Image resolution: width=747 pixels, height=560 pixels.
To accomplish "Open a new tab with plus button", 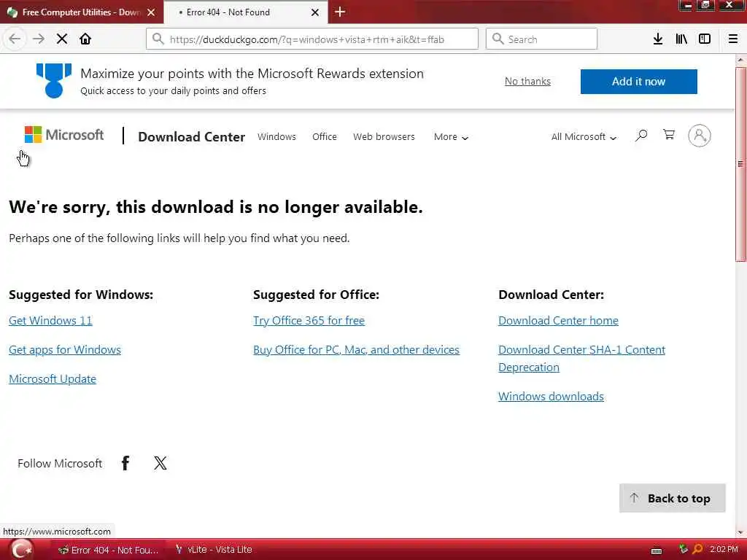I will (x=340, y=12).
